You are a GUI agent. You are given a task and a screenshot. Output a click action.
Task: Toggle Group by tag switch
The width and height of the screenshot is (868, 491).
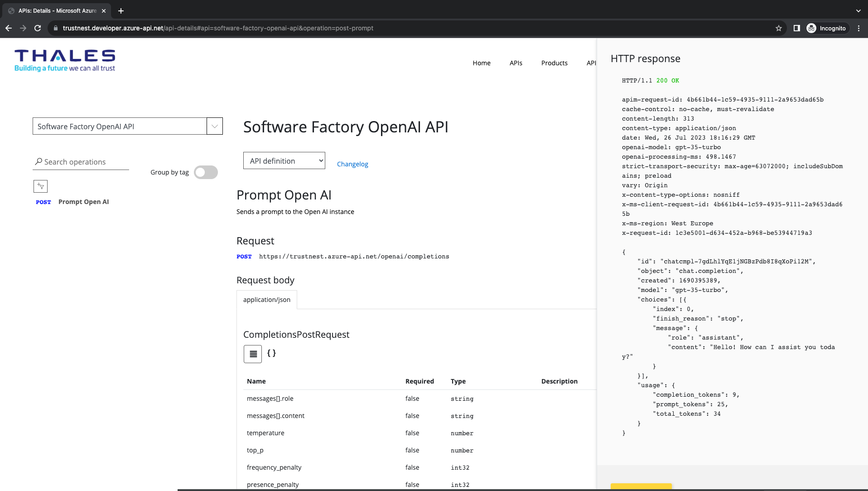coord(206,172)
